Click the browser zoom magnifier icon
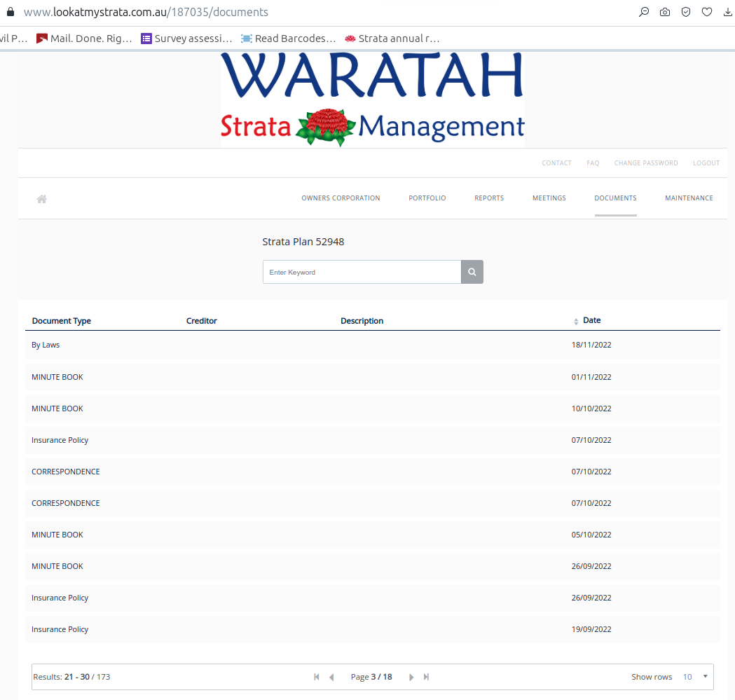735x700 pixels. click(644, 12)
